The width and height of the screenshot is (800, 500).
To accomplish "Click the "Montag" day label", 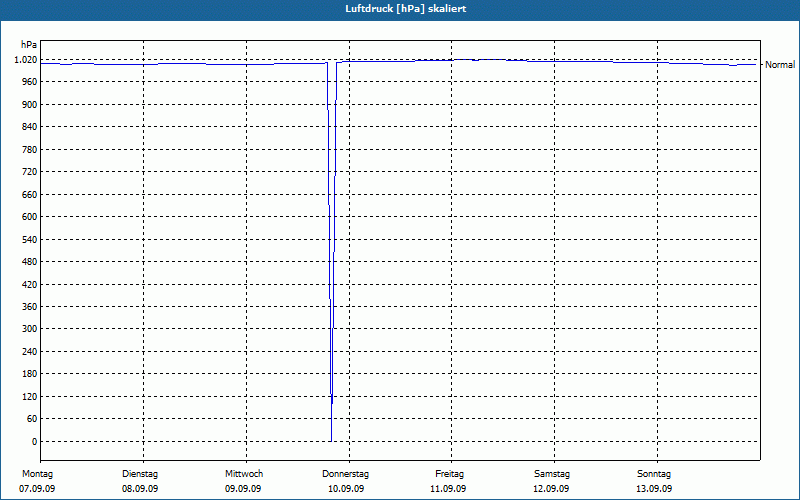I will tap(37, 474).
